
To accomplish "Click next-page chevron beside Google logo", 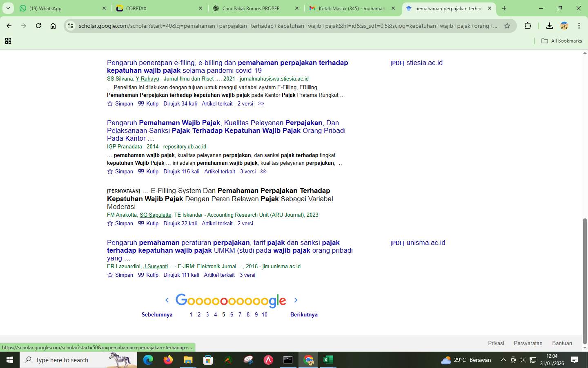I will (296, 300).
